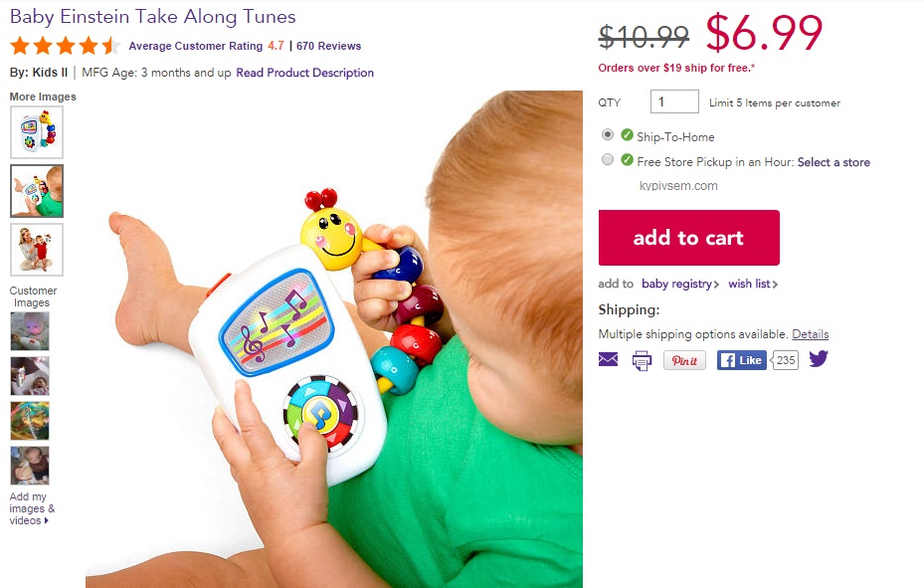The width and height of the screenshot is (924, 588).
Task: Select the first toy-only product thumbnail
Action: [x=37, y=132]
